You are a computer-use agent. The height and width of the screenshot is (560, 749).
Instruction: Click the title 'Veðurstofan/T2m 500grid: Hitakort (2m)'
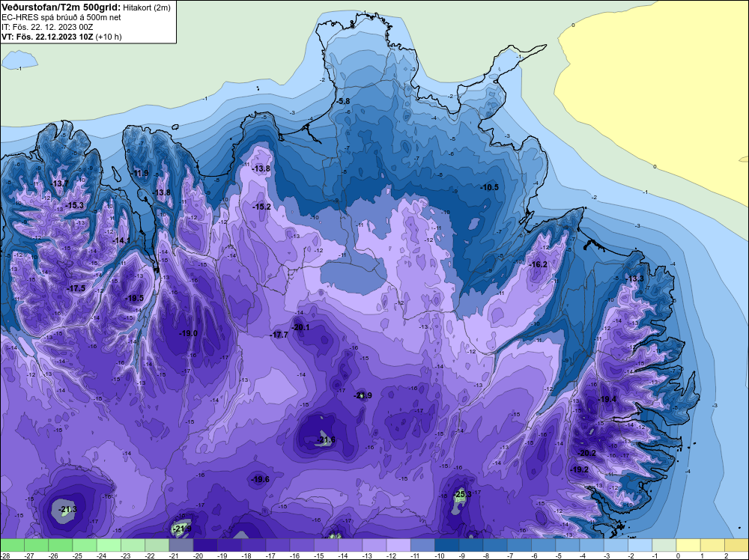tap(86, 7)
